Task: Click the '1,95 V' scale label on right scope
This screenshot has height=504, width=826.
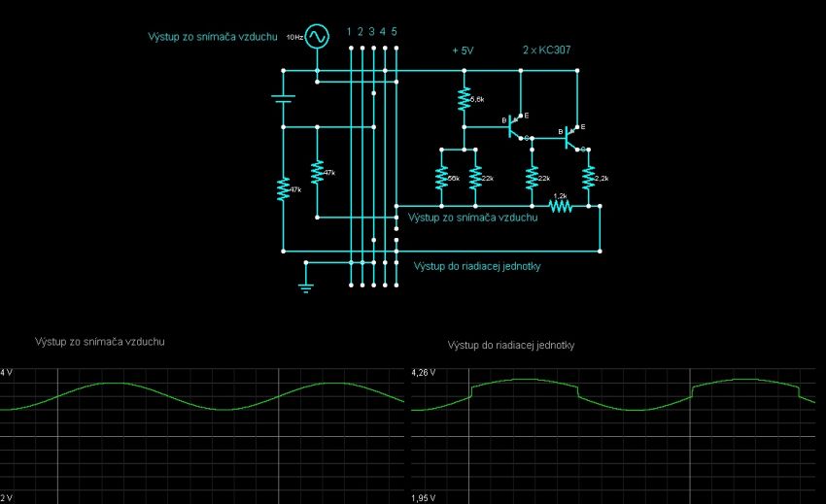Action: click(424, 497)
